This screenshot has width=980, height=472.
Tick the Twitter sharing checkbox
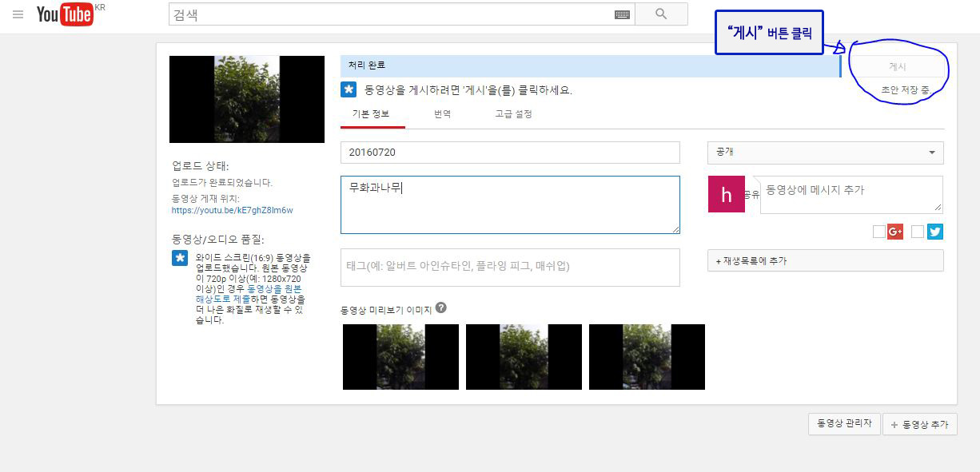(x=918, y=232)
